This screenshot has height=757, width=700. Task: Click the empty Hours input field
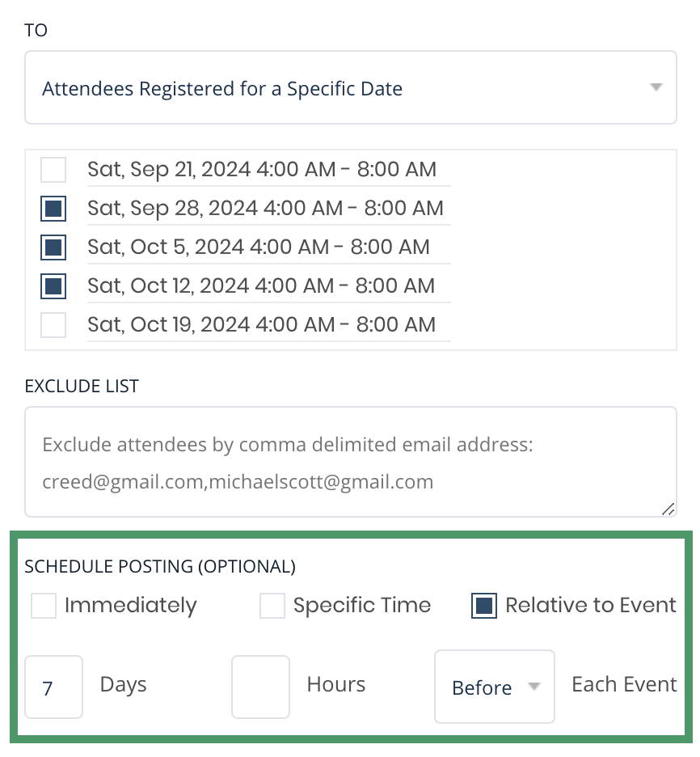pyautogui.click(x=260, y=687)
